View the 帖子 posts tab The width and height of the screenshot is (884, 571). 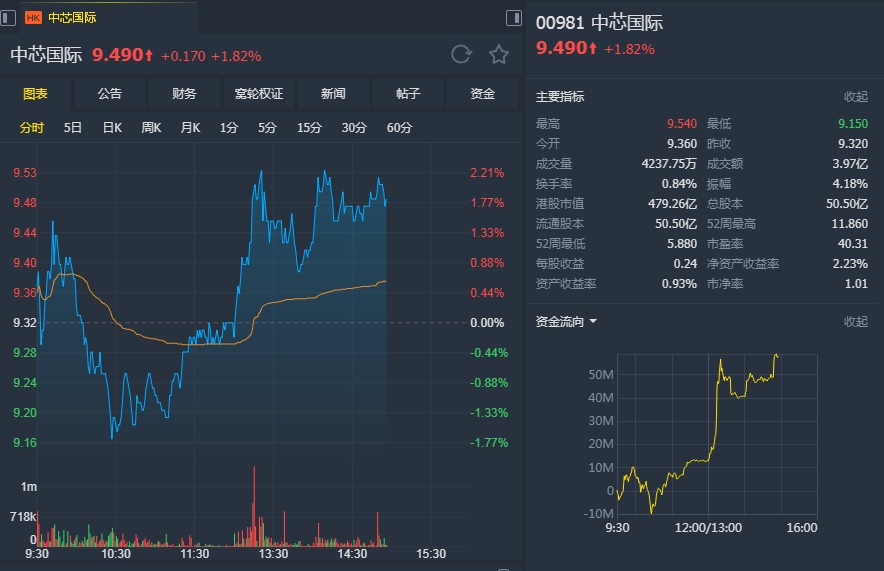coord(408,94)
